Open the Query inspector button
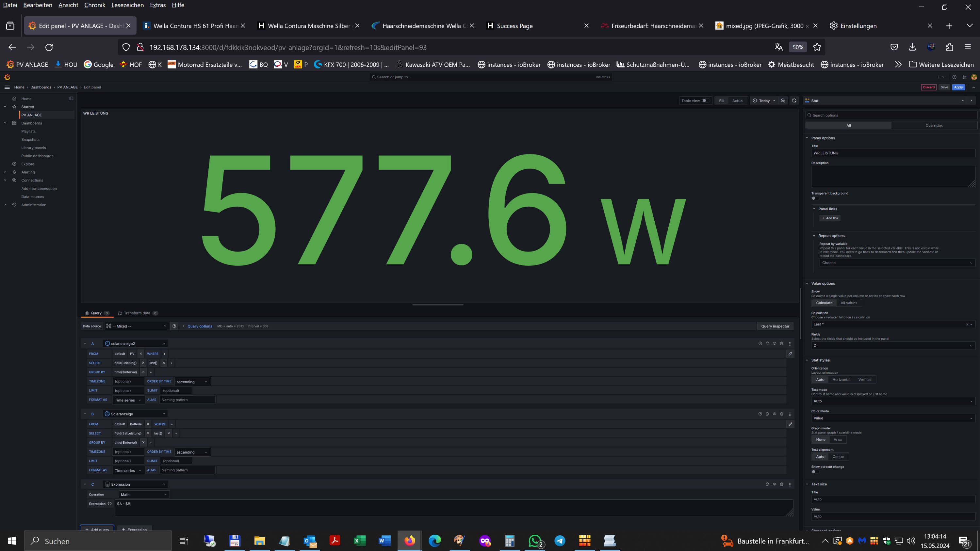The height and width of the screenshot is (551, 980). pyautogui.click(x=775, y=326)
